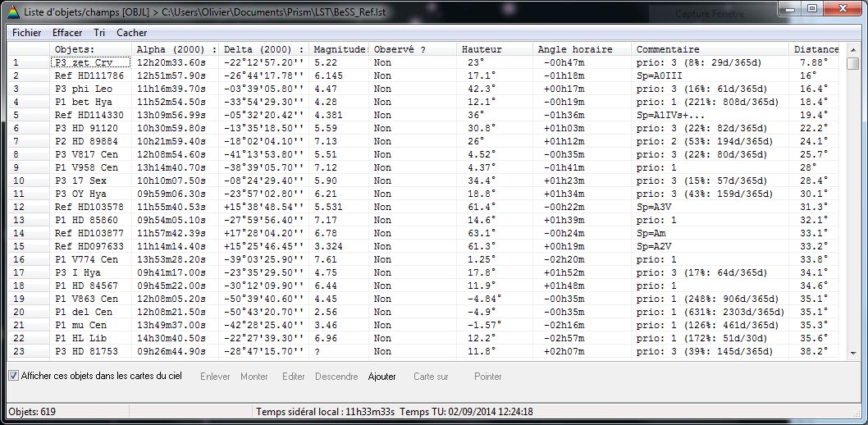Click the Prism app icon in title bar
868x425 pixels.
[x=11, y=13]
